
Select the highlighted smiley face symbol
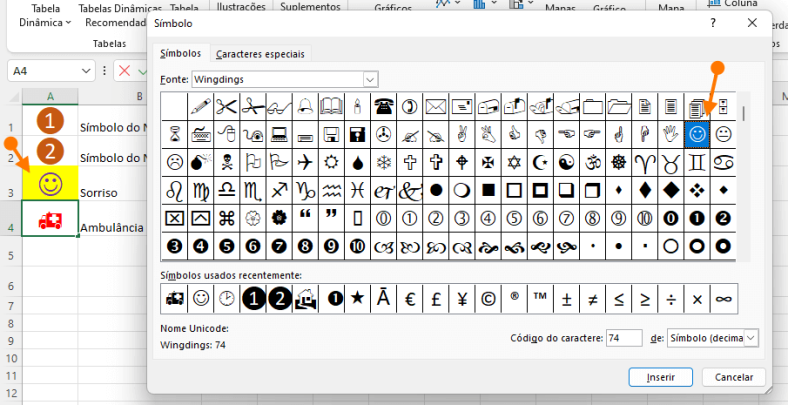[x=696, y=133]
